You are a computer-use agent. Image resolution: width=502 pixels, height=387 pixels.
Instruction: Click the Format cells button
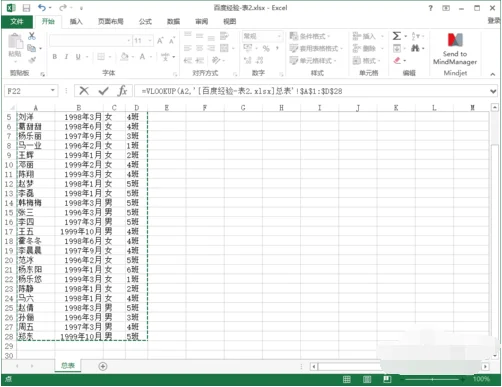[x=367, y=61]
